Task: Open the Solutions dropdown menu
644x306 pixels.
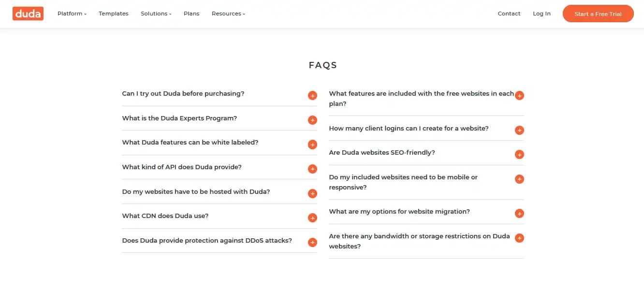Action: [156, 14]
